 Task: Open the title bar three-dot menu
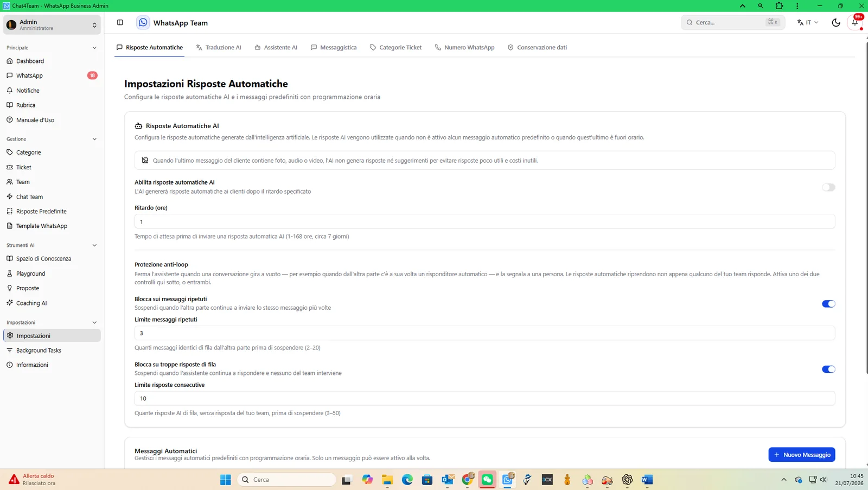(x=797, y=6)
